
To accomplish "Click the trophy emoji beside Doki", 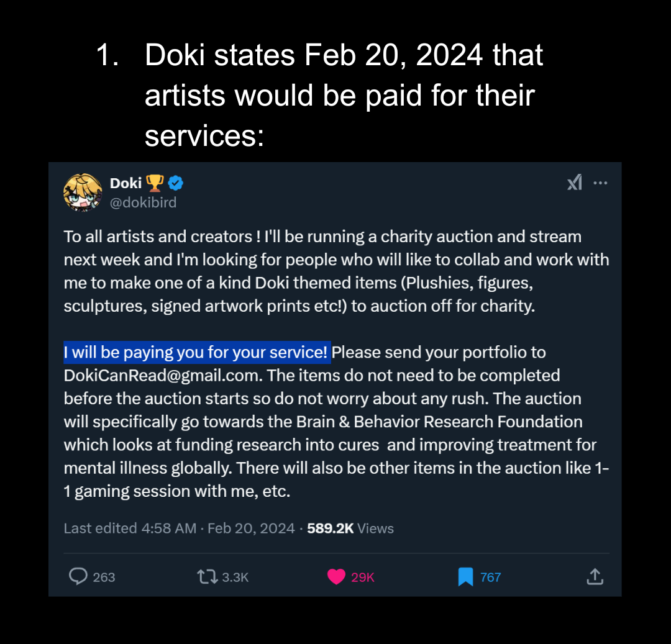I will click(x=155, y=183).
